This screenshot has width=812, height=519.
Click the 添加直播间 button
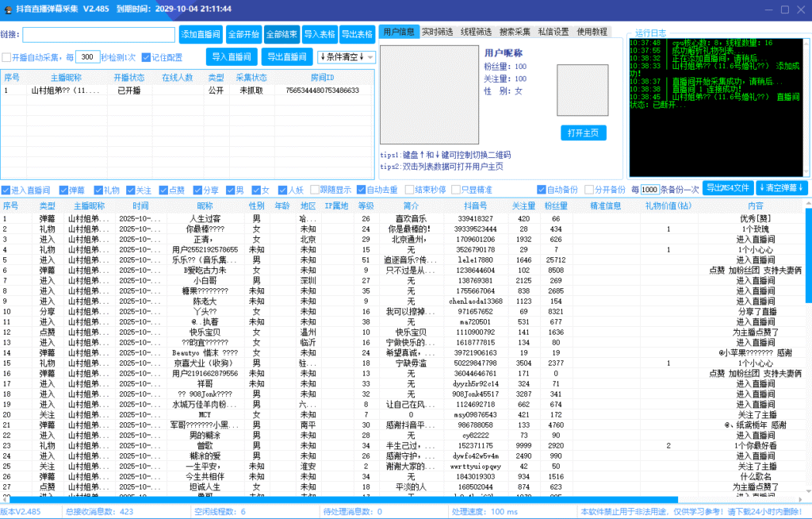[x=201, y=35]
